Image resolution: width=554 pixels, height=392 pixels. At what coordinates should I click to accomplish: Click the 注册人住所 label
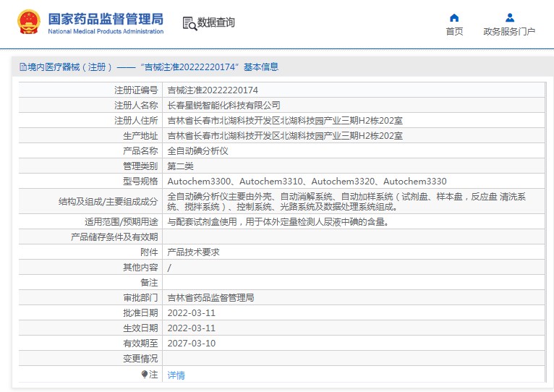pos(136,121)
